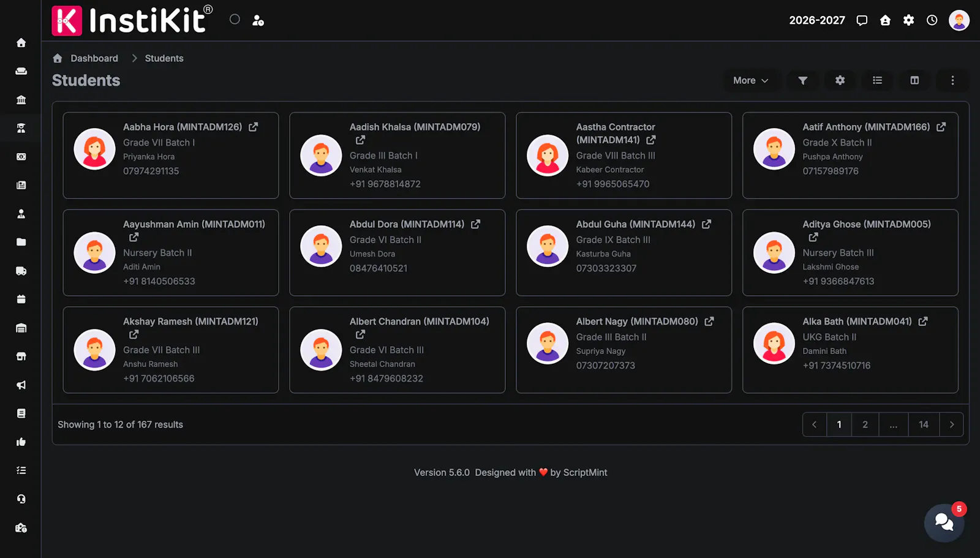Image resolution: width=980 pixels, height=558 pixels.
Task: Open the megaphone announcements sidebar icon
Action: 21,385
